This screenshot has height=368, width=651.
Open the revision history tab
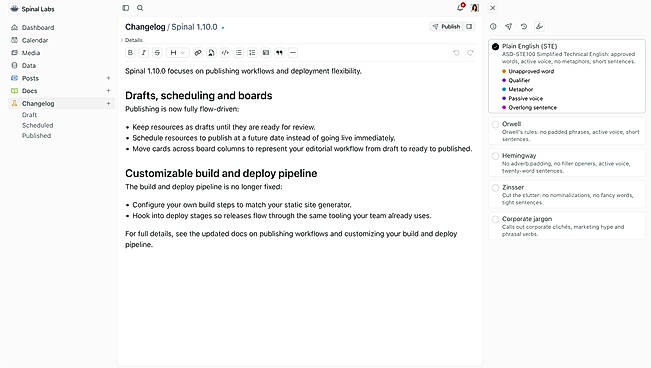524,27
